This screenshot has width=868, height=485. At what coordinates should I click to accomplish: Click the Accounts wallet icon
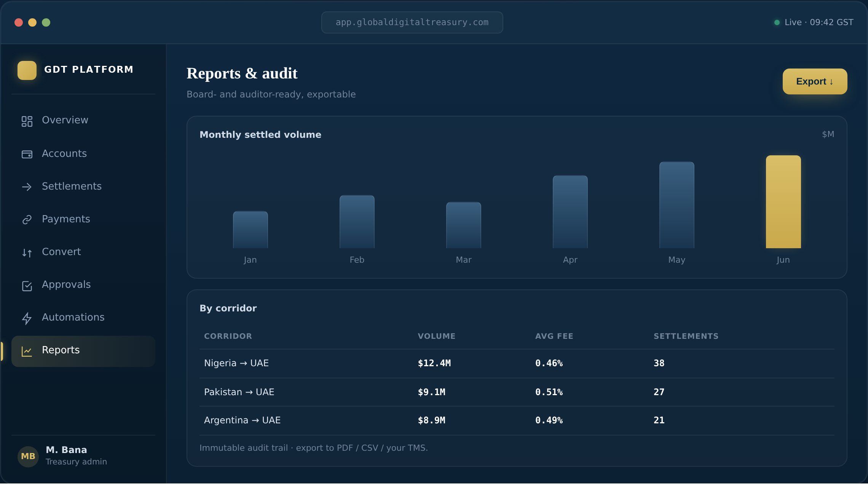27,154
